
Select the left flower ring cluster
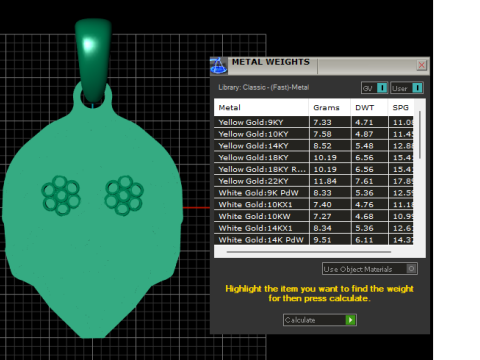pos(61,195)
